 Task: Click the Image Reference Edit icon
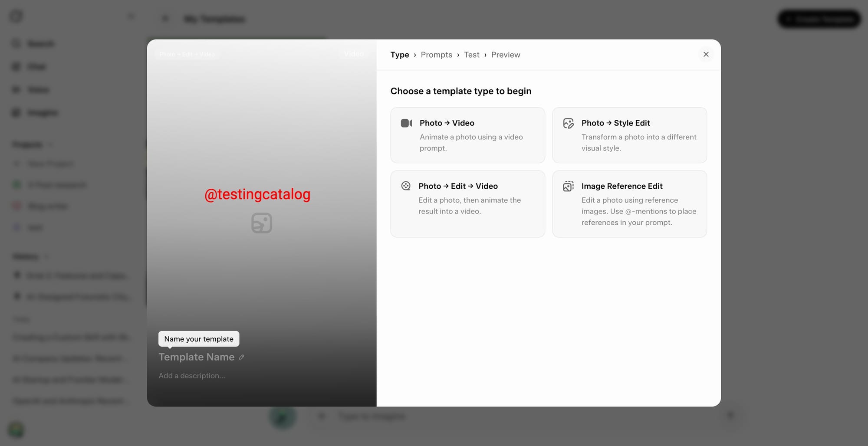(568, 186)
